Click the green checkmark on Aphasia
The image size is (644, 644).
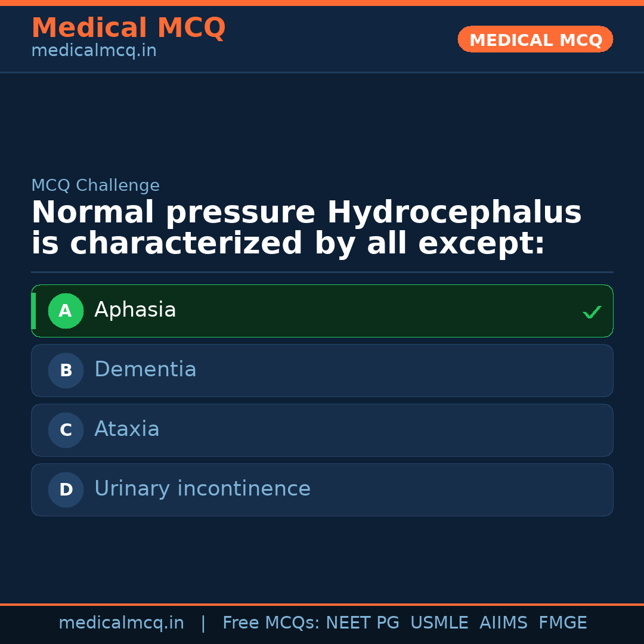pyautogui.click(x=592, y=312)
